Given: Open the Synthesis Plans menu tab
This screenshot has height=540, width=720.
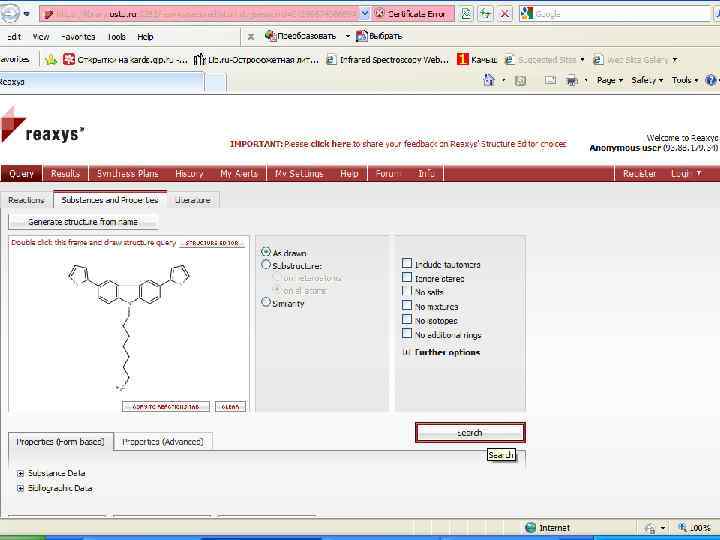Looking at the screenshot, I should click(x=128, y=174).
